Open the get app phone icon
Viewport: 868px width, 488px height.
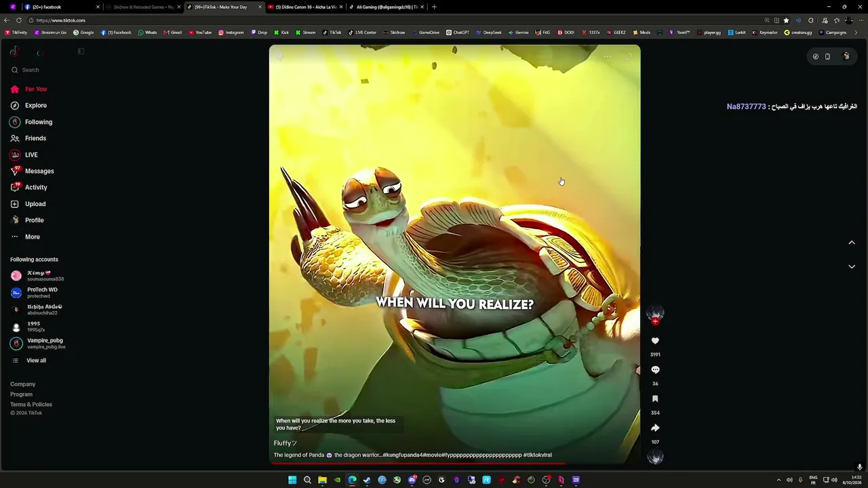(827, 56)
